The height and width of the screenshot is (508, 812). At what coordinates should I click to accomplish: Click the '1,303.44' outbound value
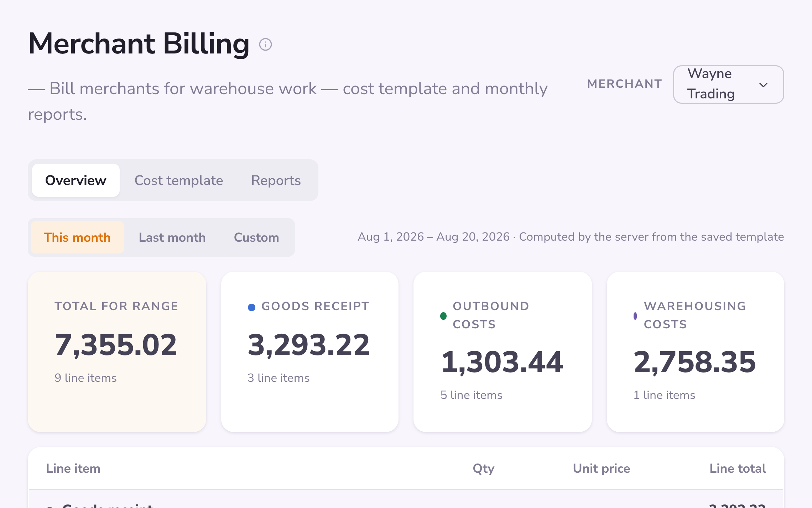(502, 362)
